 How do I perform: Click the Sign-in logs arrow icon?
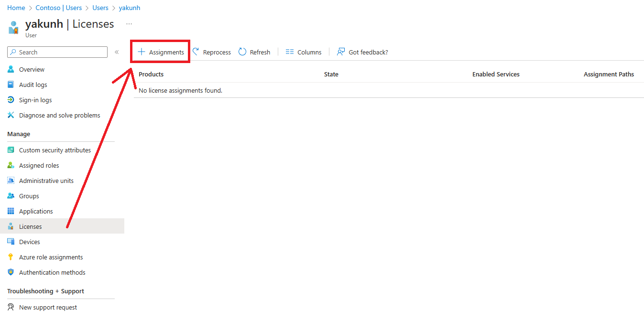11,100
